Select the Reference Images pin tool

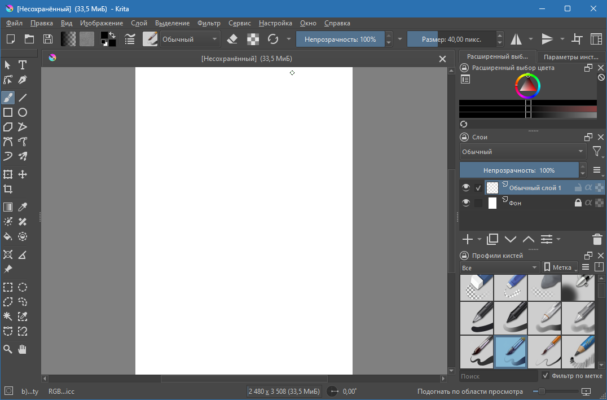tap(8, 269)
